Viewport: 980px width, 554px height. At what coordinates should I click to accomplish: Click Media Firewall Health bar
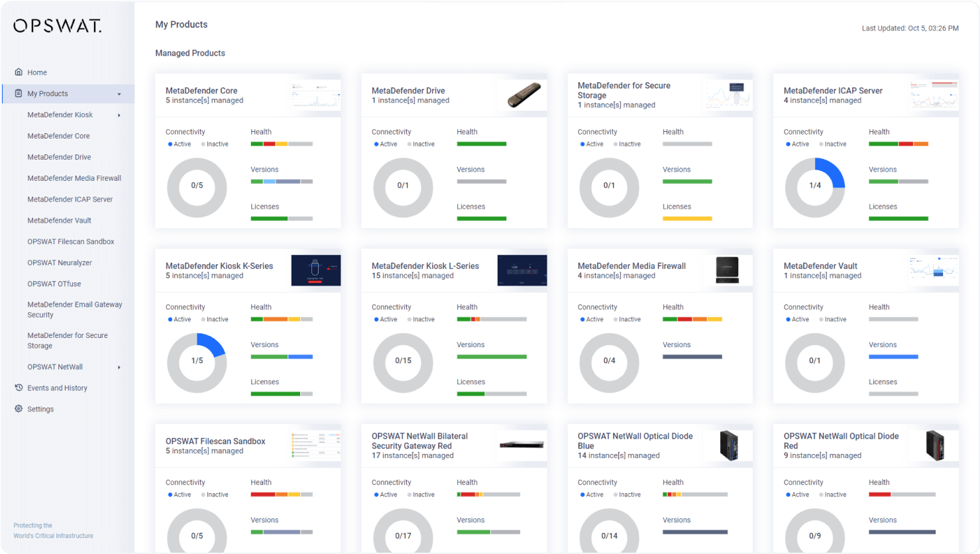692,319
